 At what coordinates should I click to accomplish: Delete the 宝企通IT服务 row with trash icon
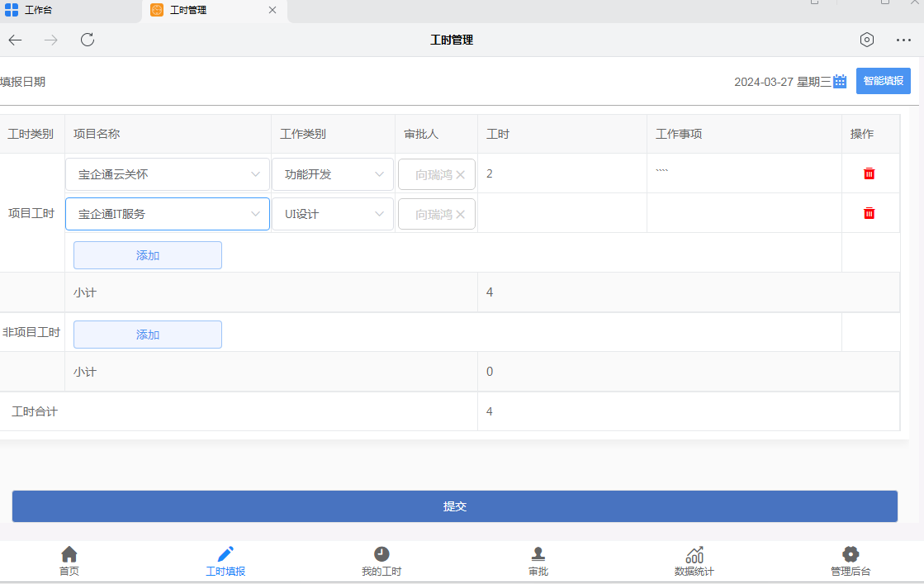[870, 213]
